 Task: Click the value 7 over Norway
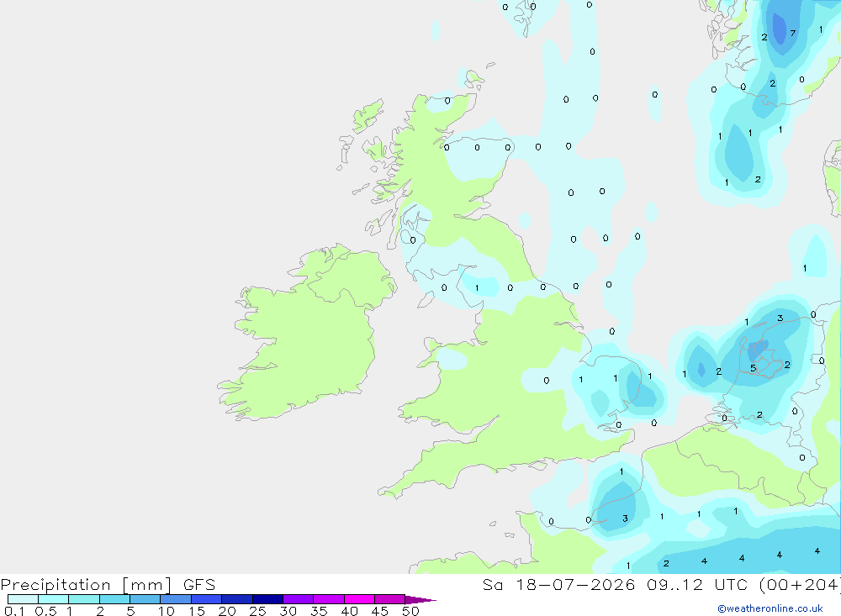(793, 34)
